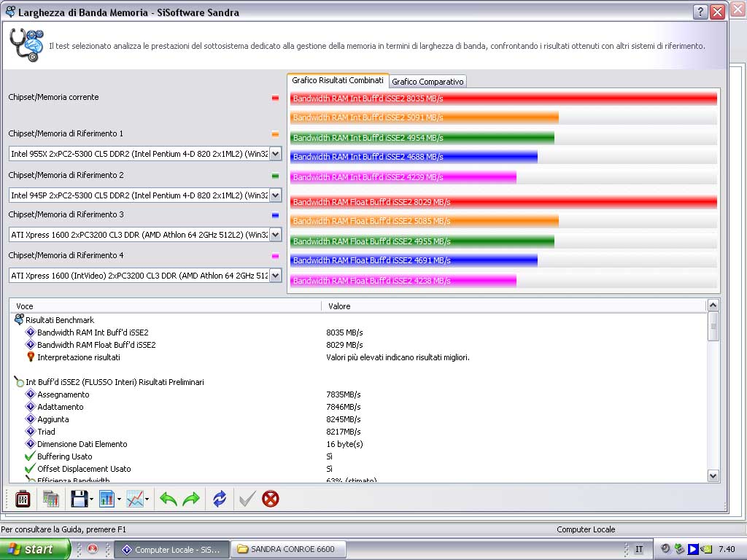Open the Riferimento 4 IntVideo dropdown

[x=275, y=276]
